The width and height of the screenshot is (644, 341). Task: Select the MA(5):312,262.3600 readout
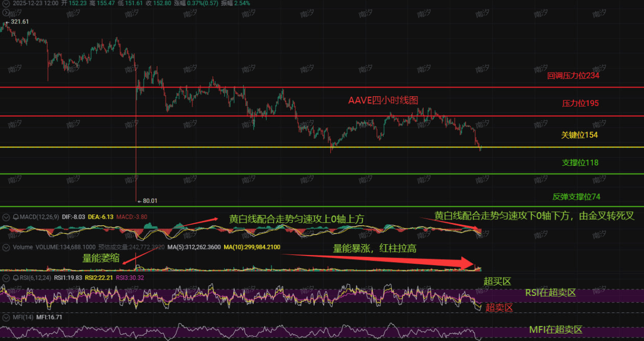pyautogui.click(x=194, y=247)
